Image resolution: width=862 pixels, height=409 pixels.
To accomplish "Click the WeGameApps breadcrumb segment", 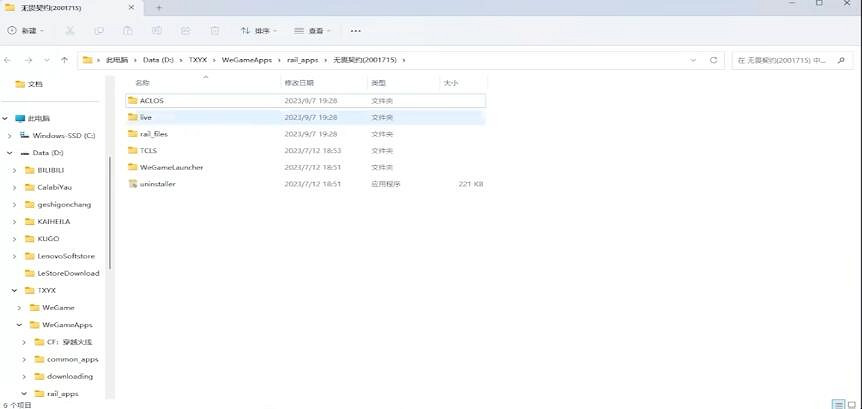I will (247, 60).
